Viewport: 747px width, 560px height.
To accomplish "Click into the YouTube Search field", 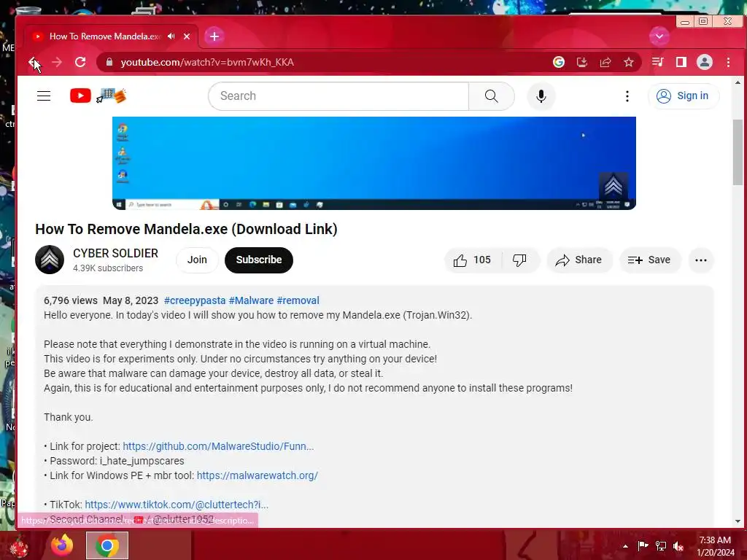I will (x=338, y=96).
